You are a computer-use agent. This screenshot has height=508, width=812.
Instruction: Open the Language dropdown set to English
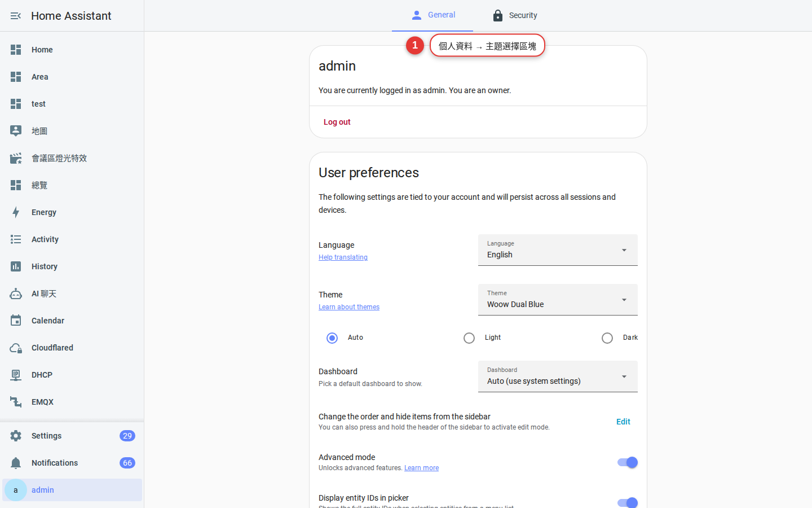coord(558,250)
